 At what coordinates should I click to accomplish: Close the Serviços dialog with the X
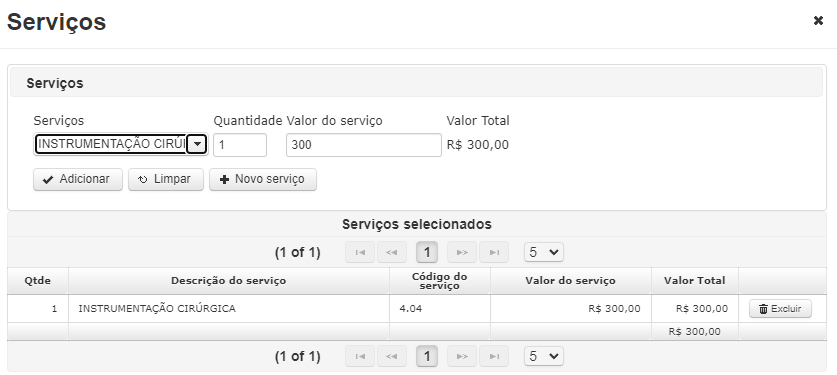818,21
